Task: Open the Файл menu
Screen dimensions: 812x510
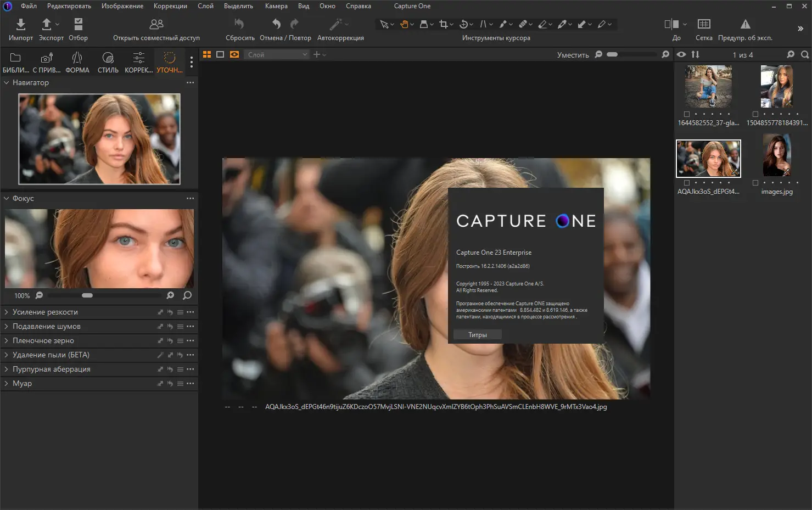Action: coord(29,6)
